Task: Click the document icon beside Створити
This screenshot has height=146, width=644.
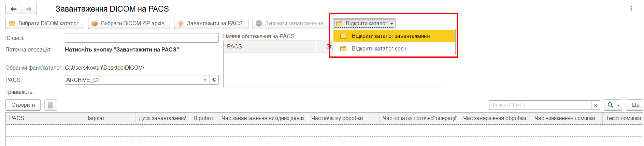Action: [x=51, y=105]
